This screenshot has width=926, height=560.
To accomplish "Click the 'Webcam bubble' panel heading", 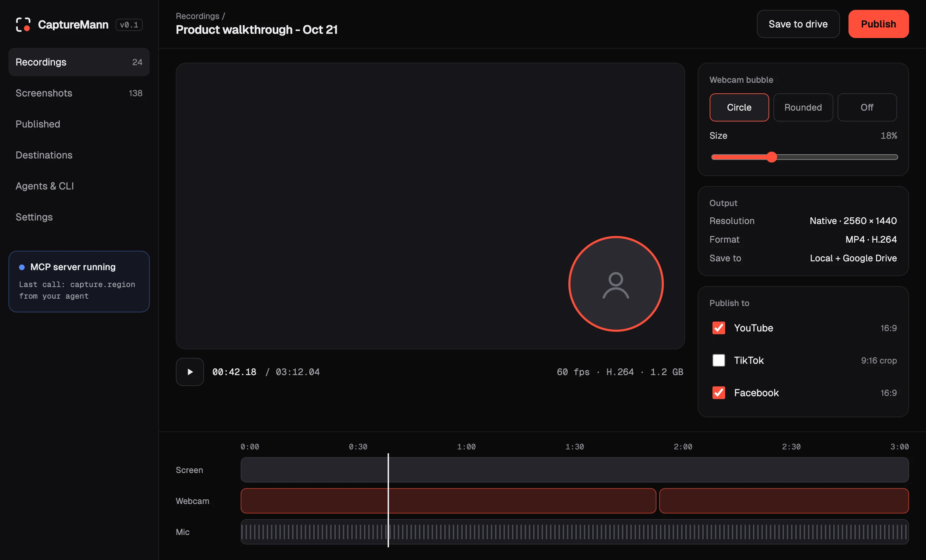I will 741,80.
